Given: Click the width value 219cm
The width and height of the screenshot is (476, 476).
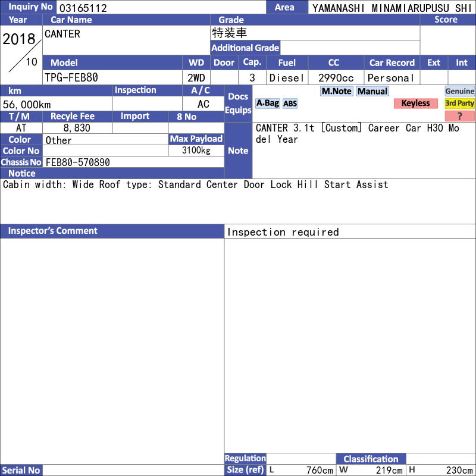Looking at the screenshot, I should [389, 470].
